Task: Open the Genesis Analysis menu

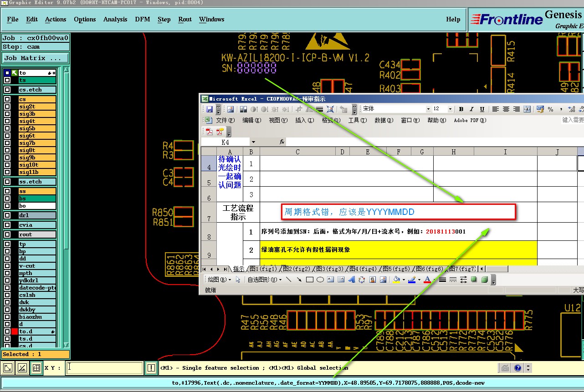Action: click(x=115, y=19)
